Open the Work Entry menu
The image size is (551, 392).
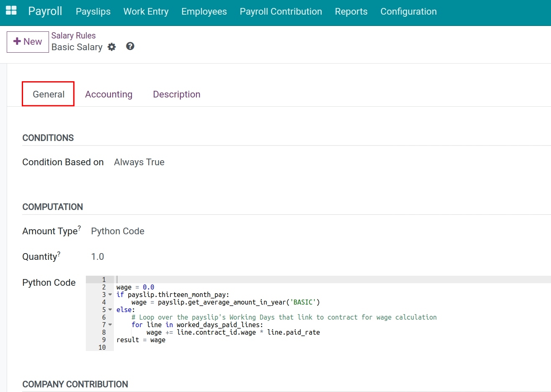coord(146,11)
